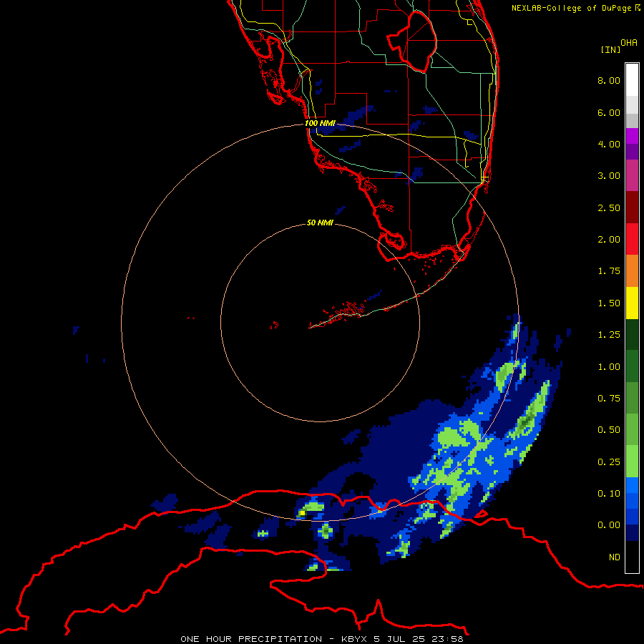Select the 4.00 legend value
This screenshot has height=644, width=644.
tap(609, 144)
